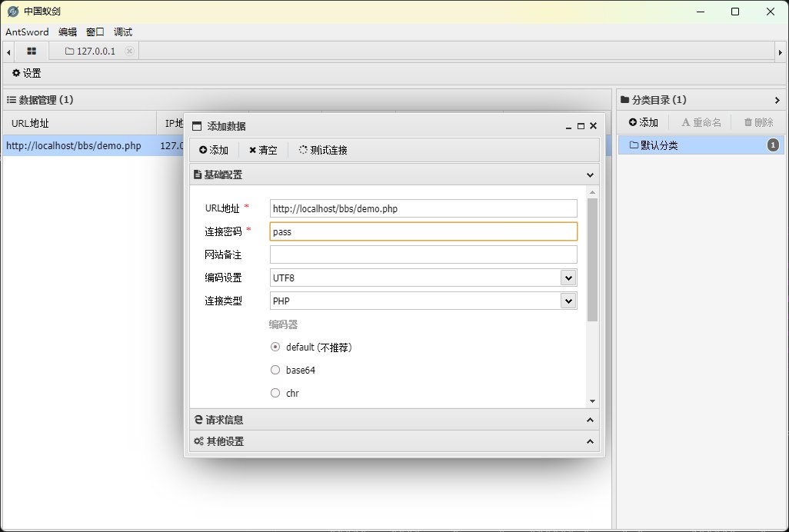Click the 网站备注 input field
Image resolution: width=789 pixels, height=532 pixels.
pos(423,255)
